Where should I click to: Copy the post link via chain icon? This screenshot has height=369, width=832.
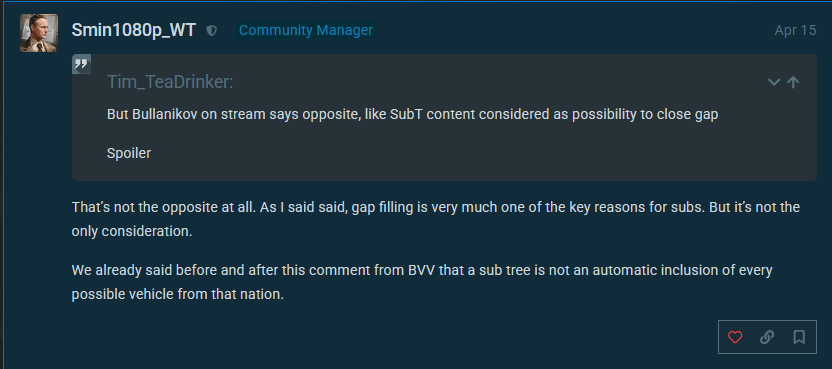pyautogui.click(x=767, y=337)
